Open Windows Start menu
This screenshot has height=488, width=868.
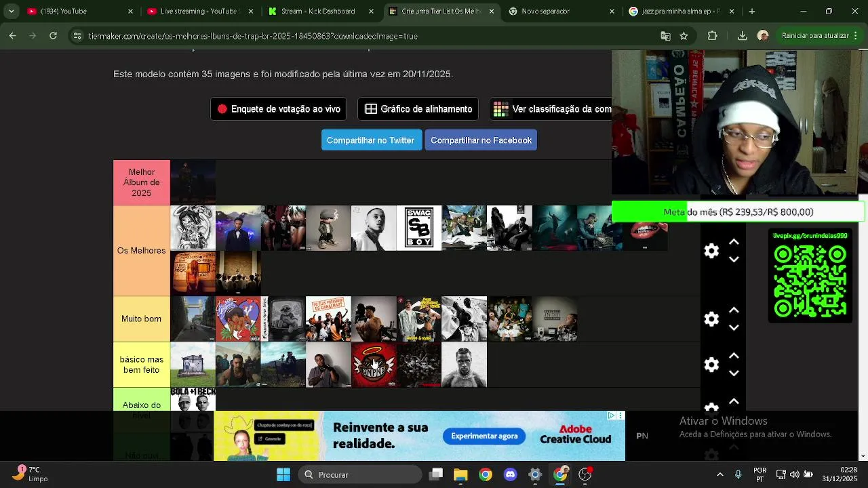tap(283, 474)
